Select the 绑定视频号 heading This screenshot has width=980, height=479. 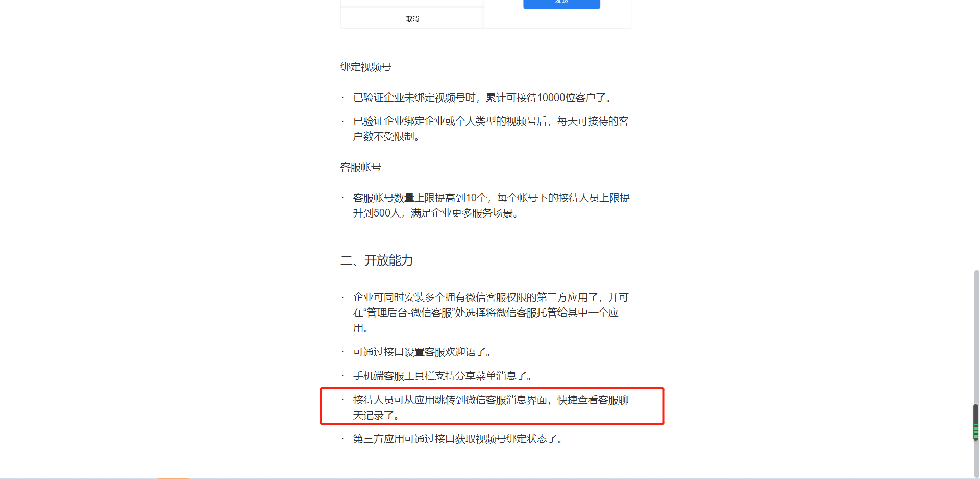pos(365,67)
